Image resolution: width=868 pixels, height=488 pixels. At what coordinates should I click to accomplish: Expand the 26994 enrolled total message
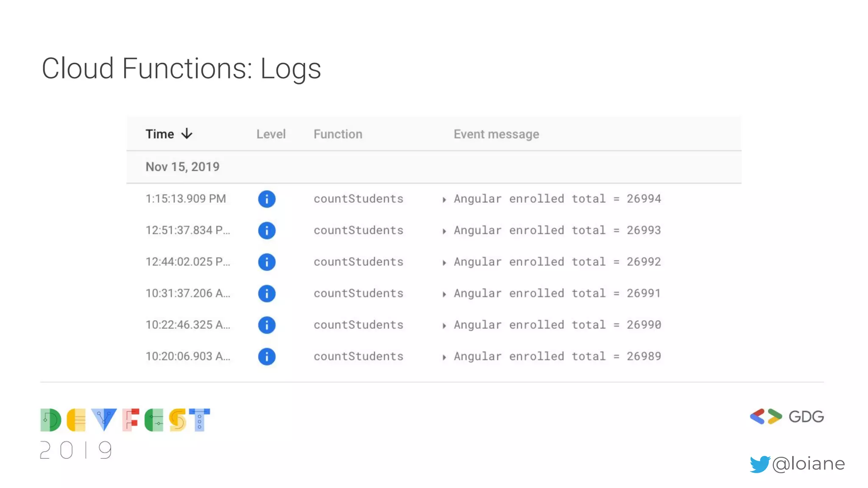(444, 200)
